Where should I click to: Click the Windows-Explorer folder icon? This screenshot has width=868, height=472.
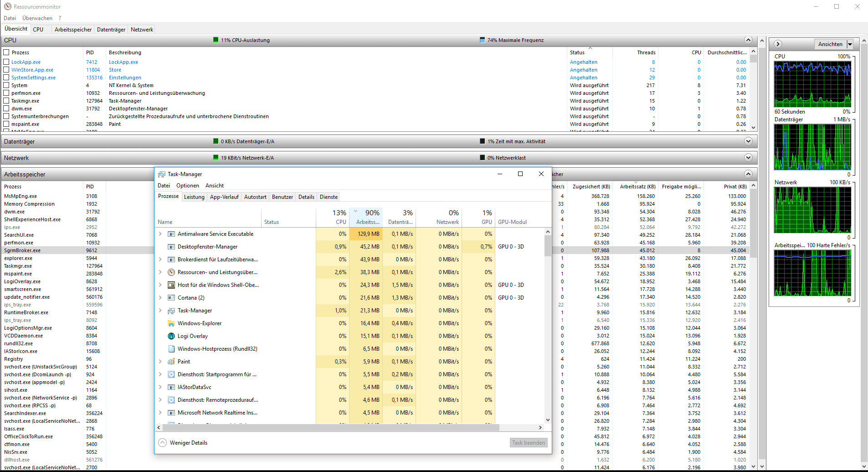click(x=171, y=323)
